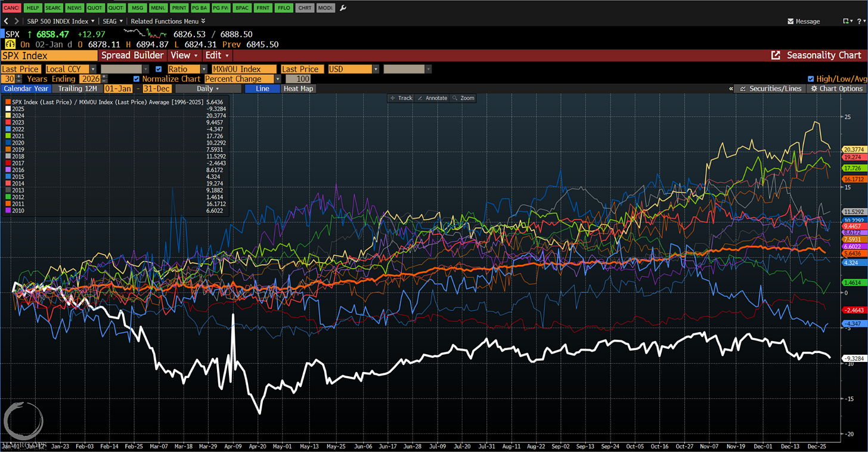Uncheck High/Low/Avg option
The image size is (868, 452).
point(811,79)
